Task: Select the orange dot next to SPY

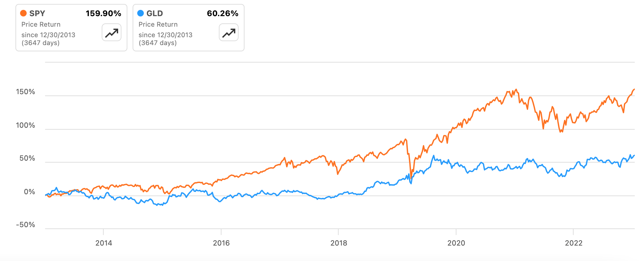Action: point(23,13)
